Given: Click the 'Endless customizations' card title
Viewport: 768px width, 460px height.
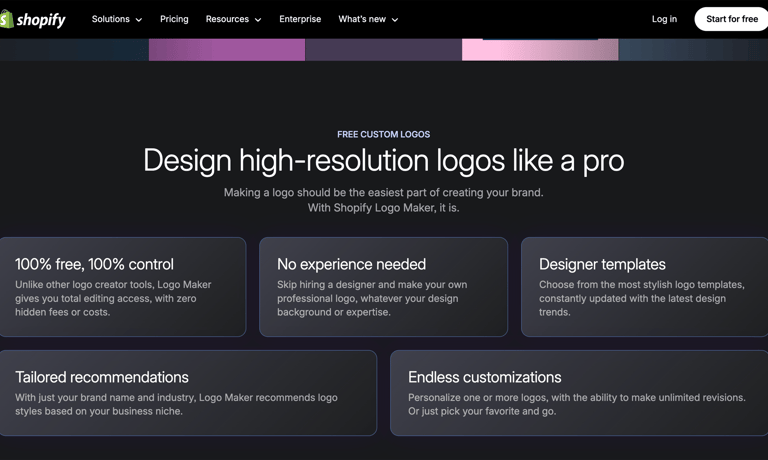Looking at the screenshot, I should 484,377.
